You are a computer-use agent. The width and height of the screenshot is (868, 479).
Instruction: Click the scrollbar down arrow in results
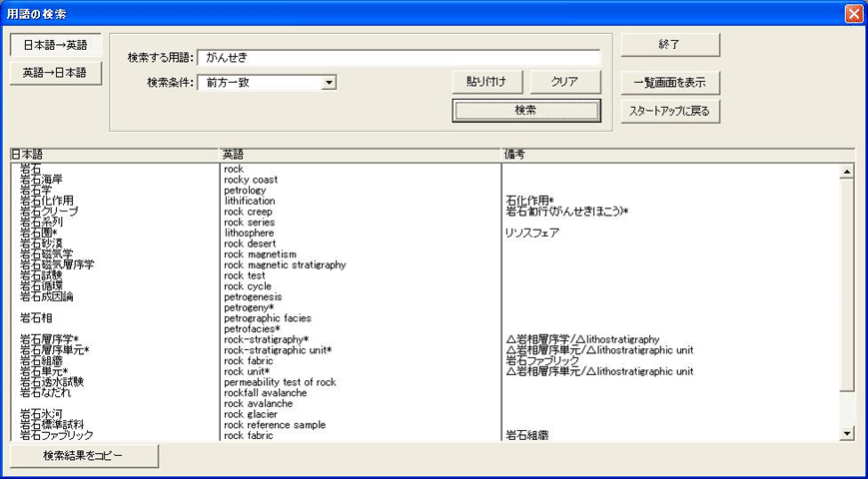pos(847,433)
